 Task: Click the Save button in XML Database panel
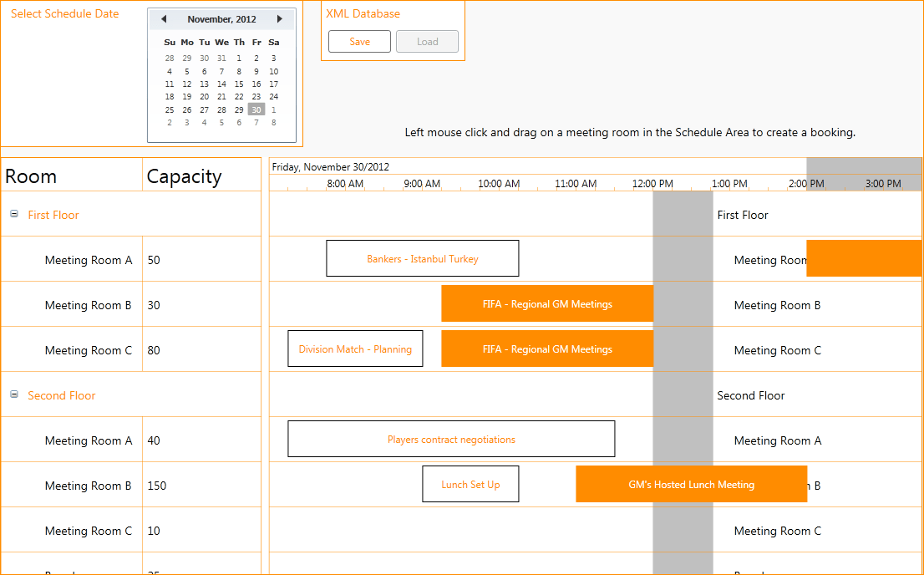pyautogui.click(x=359, y=40)
